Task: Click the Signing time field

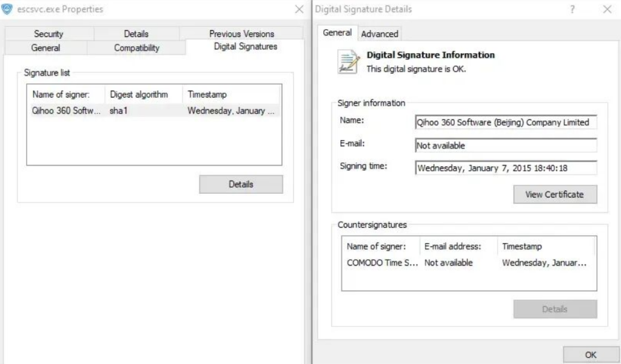Action: [506, 168]
